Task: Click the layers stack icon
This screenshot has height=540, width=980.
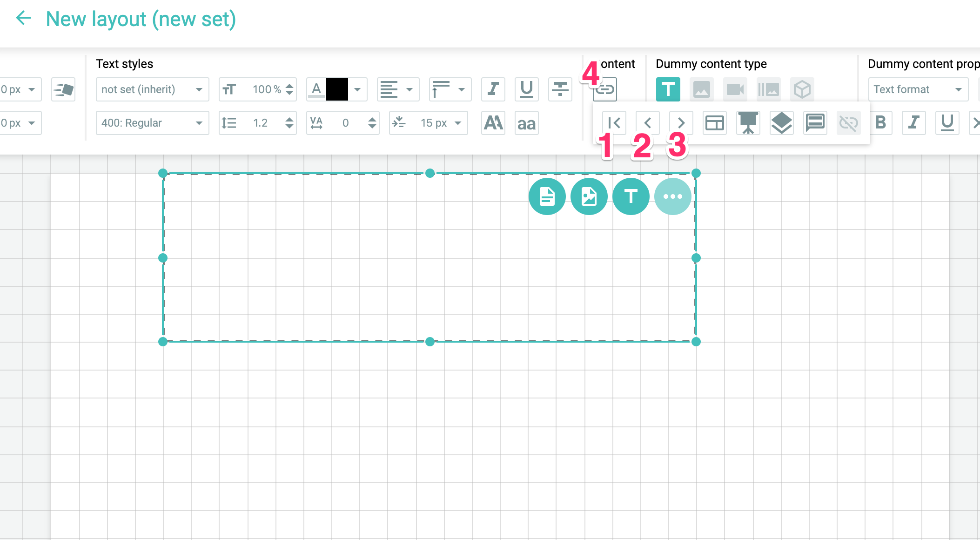Action: tap(781, 123)
